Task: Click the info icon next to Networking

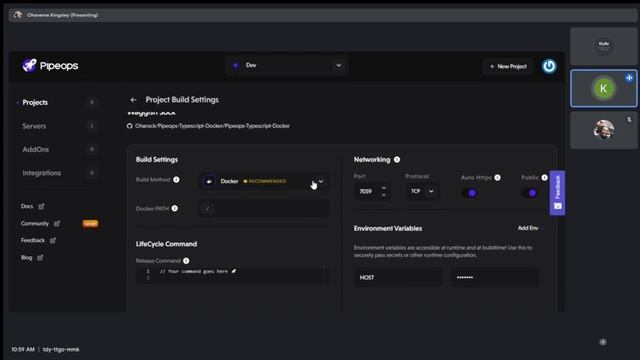Action: (397, 160)
